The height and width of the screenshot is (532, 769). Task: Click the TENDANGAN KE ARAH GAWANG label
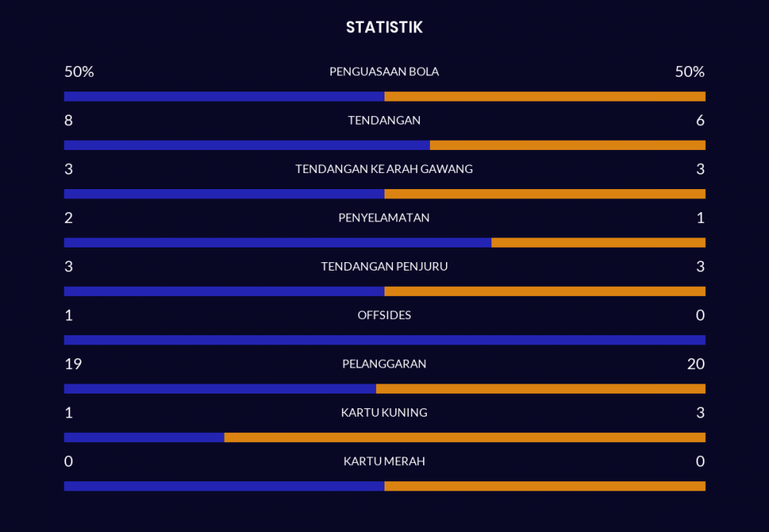click(x=384, y=169)
